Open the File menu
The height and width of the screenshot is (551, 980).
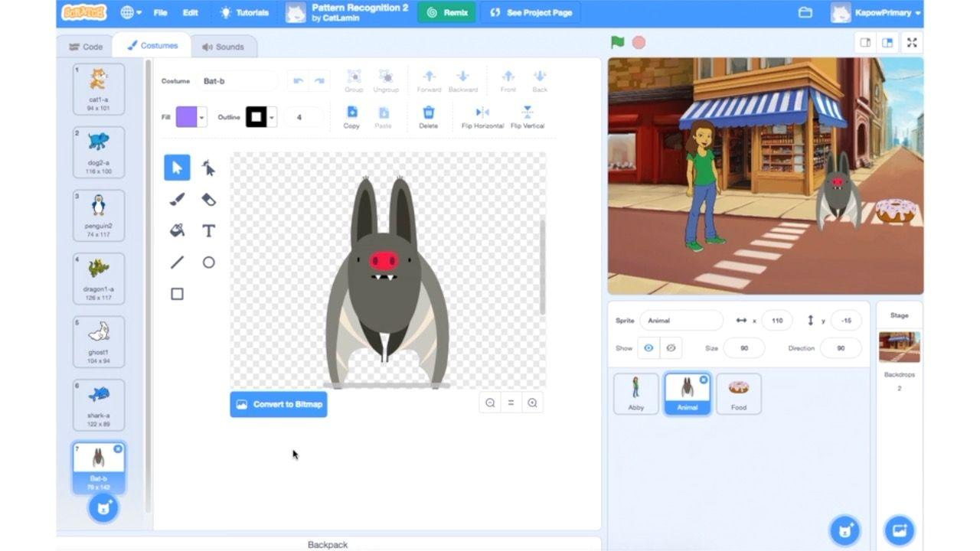(160, 13)
